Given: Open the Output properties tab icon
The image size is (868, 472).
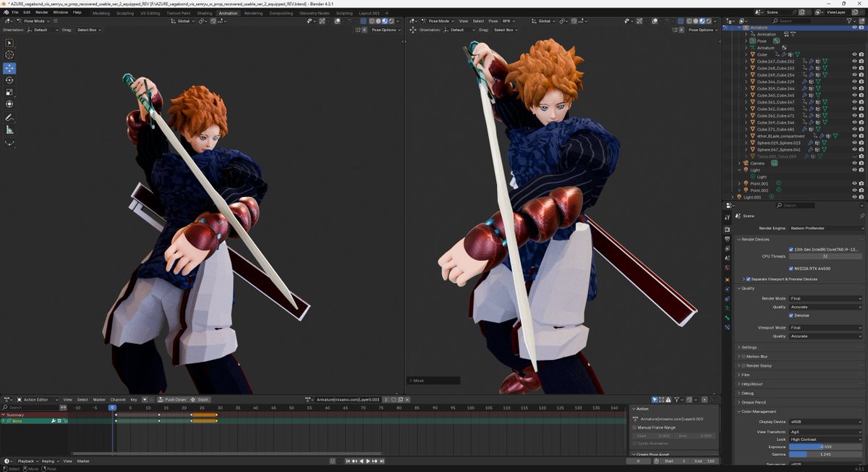Looking at the screenshot, I should tap(727, 239).
